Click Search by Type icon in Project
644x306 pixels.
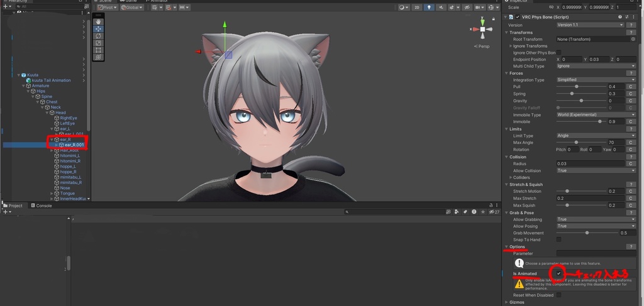tap(457, 212)
